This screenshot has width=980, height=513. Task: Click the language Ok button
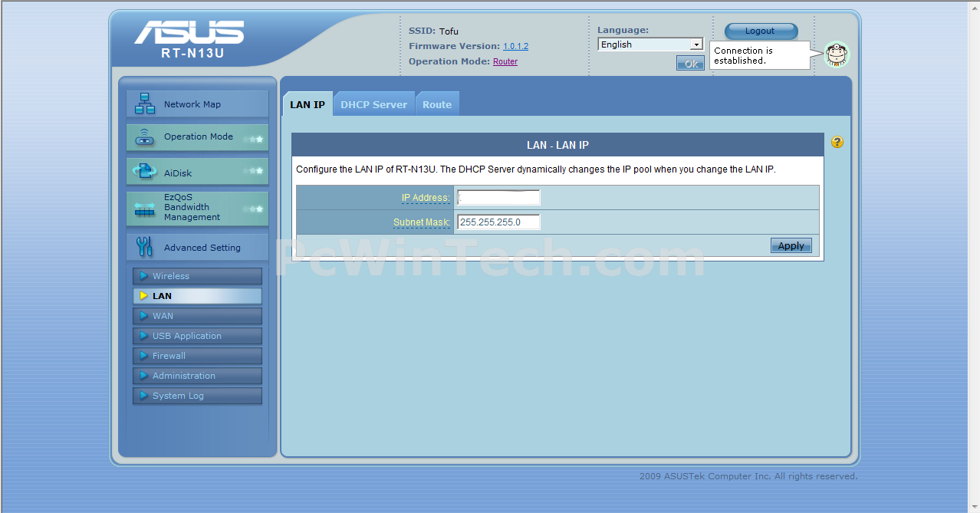(x=690, y=64)
